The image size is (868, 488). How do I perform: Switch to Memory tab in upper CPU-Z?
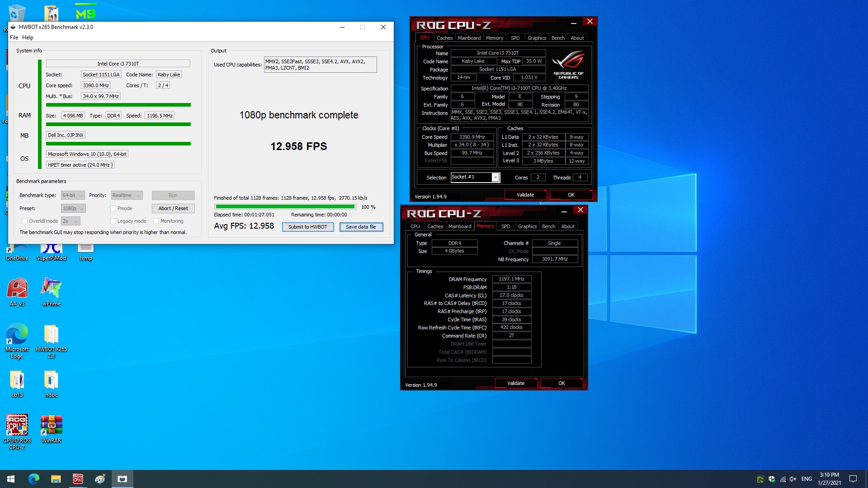point(495,38)
